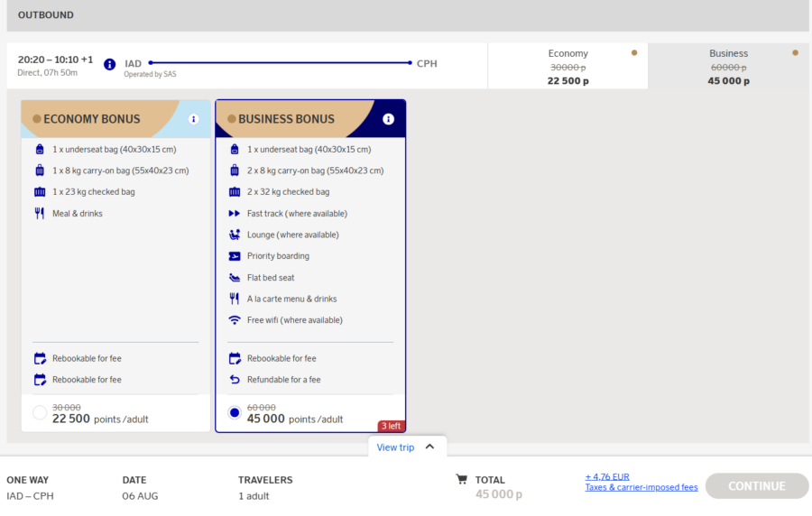This screenshot has width=812, height=516.
Task: Click the '3 left' red badge
Action: (x=391, y=426)
